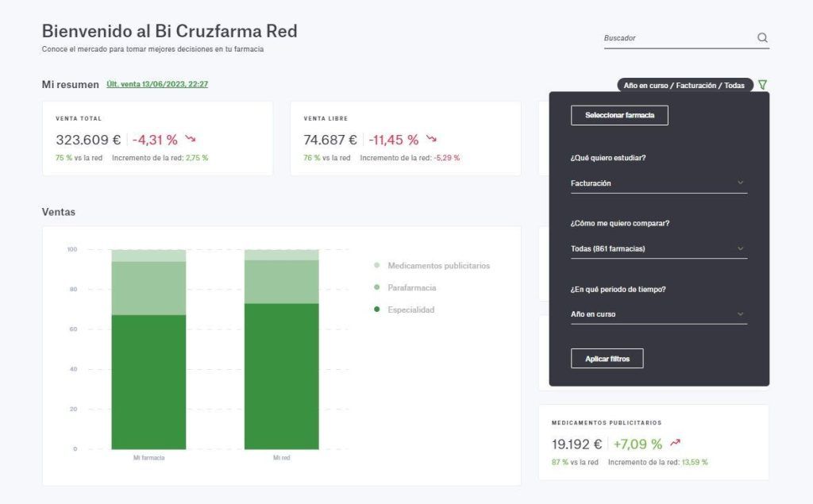Click the Venta Total network increment 2,75 %
The image size is (813, 504).
point(197,158)
